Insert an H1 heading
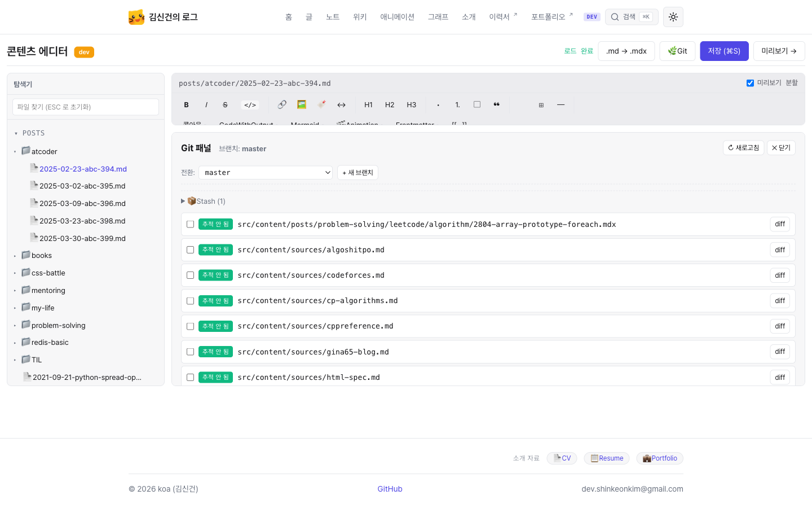This screenshot has height=508, width=812. click(368, 105)
